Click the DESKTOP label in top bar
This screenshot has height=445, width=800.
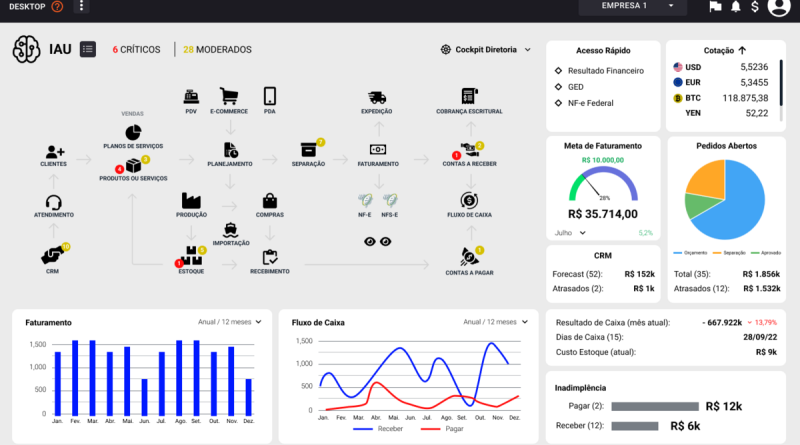pyautogui.click(x=27, y=7)
